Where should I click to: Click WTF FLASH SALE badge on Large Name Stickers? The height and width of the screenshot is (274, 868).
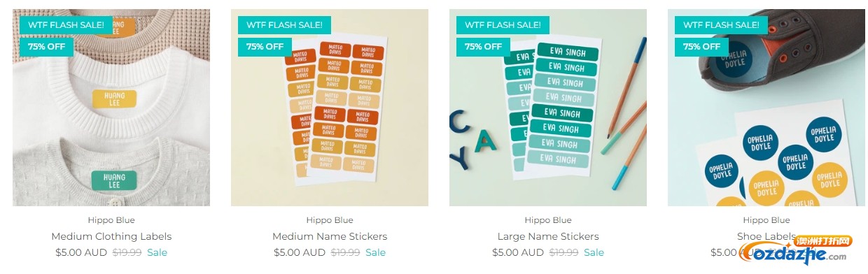click(503, 25)
